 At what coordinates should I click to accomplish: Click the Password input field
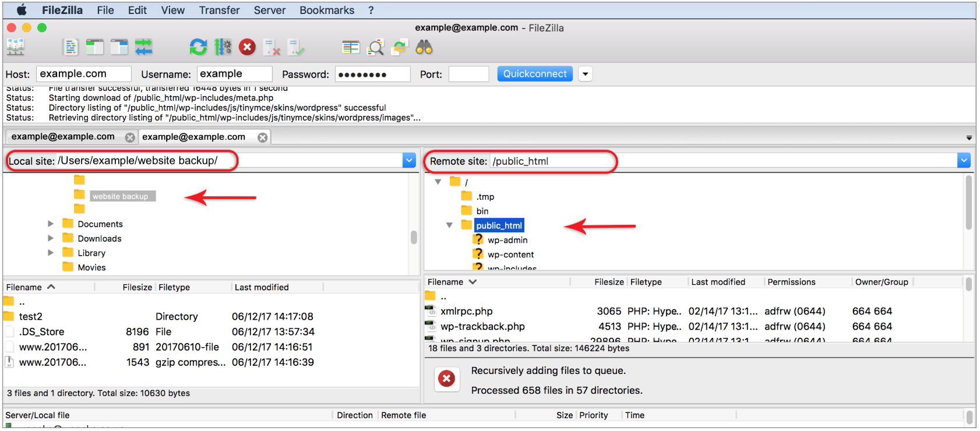[x=372, y=74]
